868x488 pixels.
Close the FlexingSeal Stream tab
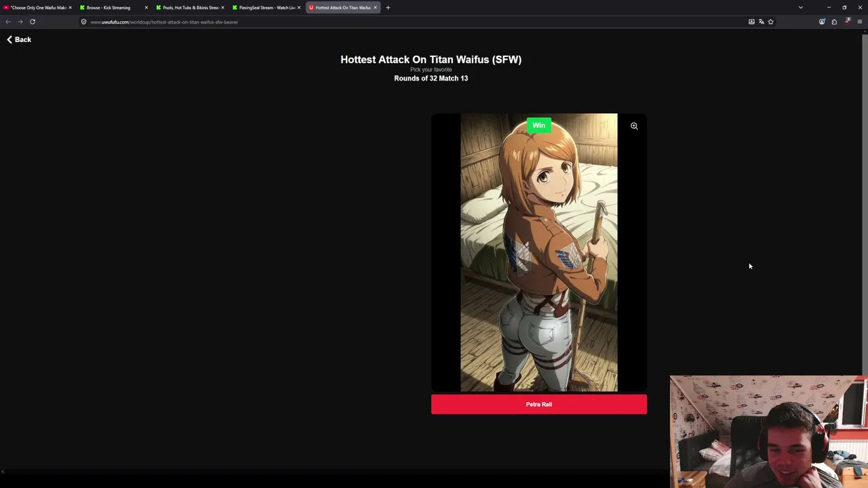pyautogui.click(x=298, y=7)
